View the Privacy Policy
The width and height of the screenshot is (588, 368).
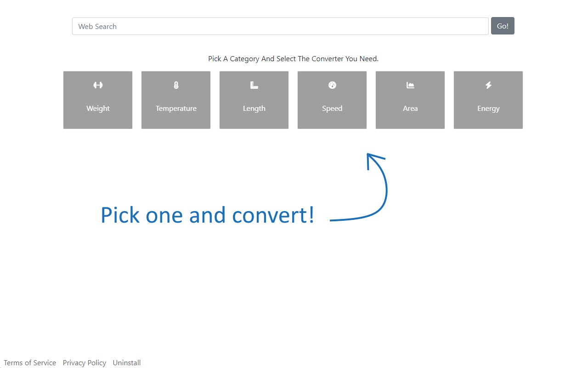click(85, 362)
